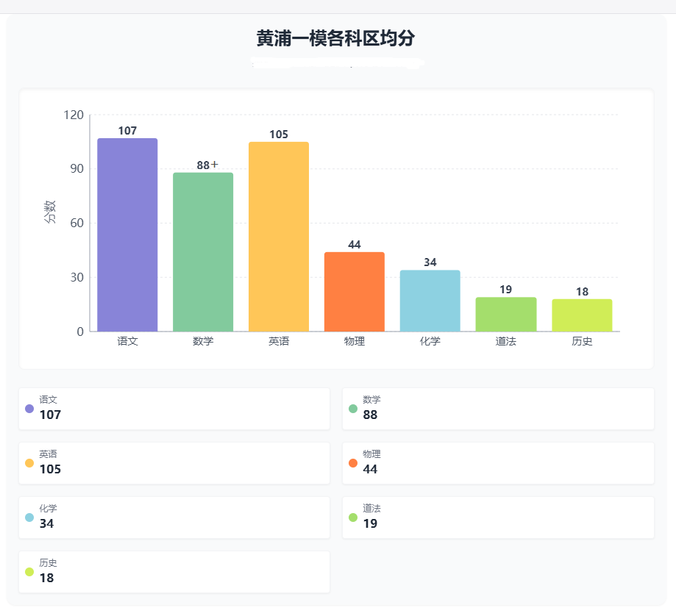Click the 道法 legend card showing 19
Viewport: 676px width, 616px height.
coord(498,517)
